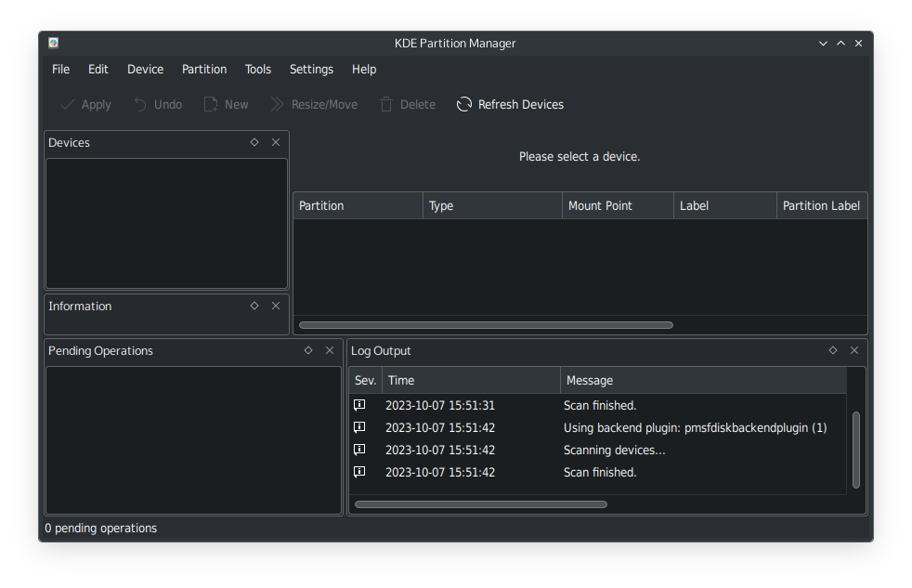Open the Partition menu
Viewport: 912px width, 588px height.
click(x=204, y=70)
